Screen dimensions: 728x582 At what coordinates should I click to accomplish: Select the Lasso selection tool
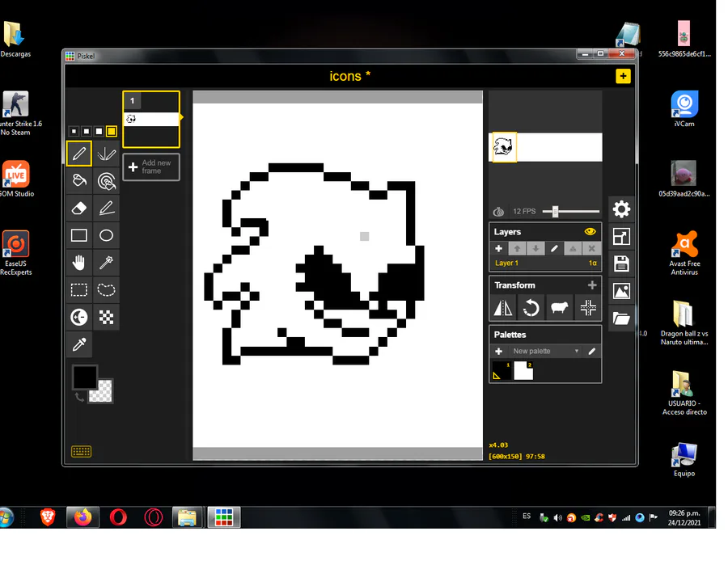click(106, 290)
